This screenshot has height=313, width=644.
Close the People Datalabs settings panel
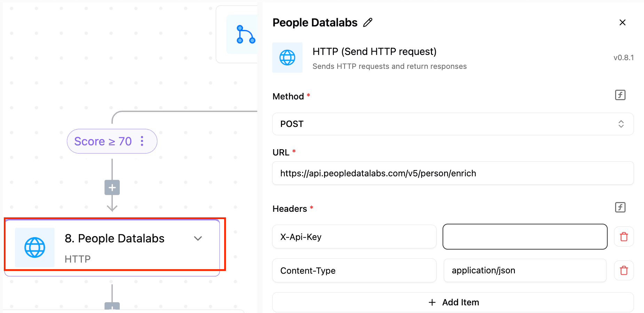(622, 23)
